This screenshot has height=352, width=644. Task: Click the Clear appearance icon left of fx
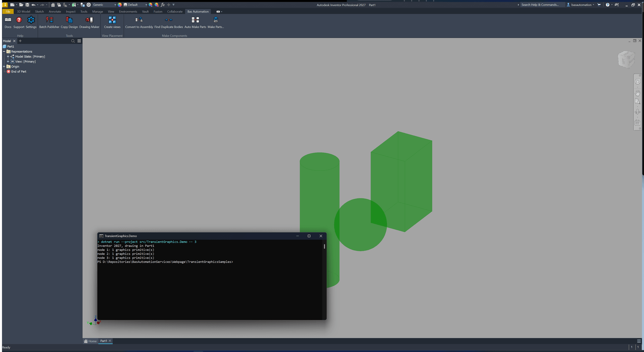click(157, 5)
